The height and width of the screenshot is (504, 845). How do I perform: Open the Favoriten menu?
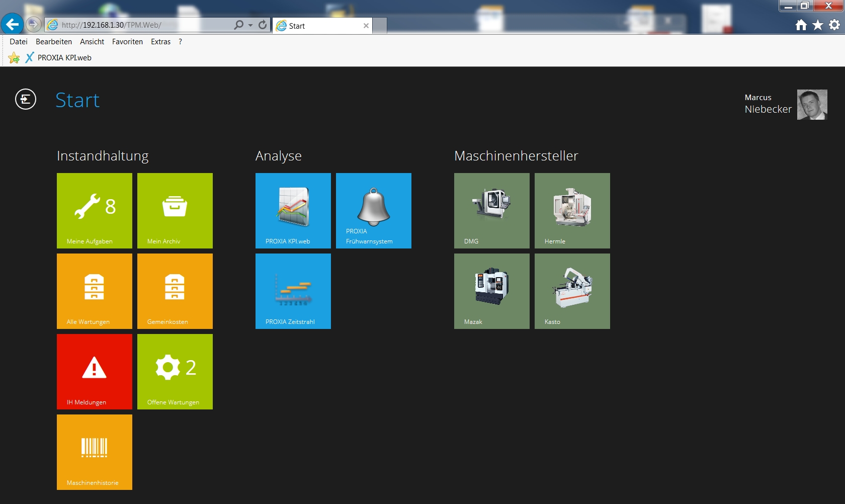click(127, 42)
